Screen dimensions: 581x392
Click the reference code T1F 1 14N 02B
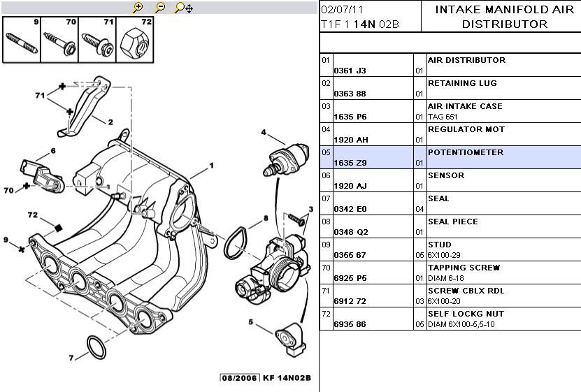360,24
